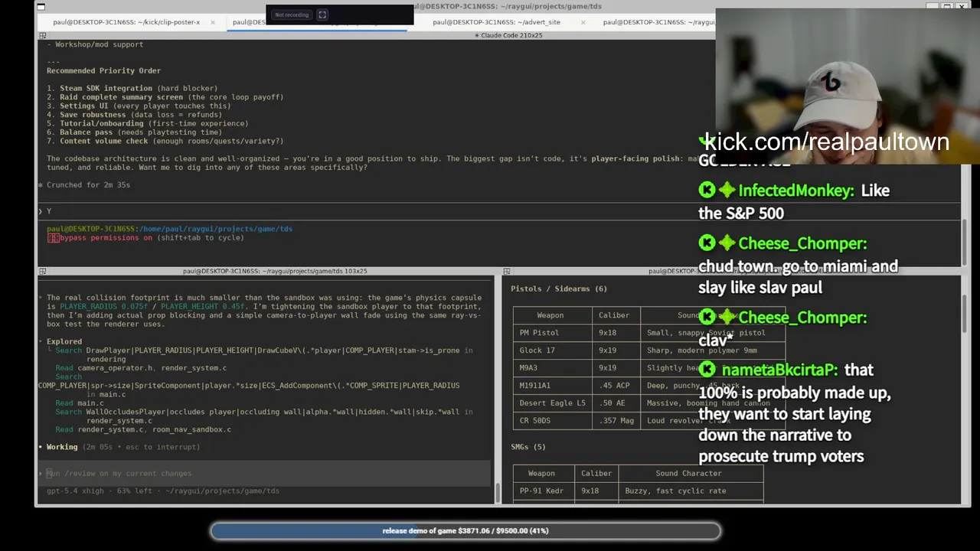Click the Cheese_Chomper username above 'chud town'
The height and width of the screenshot is (551, 980).
(x=802, y=243)
